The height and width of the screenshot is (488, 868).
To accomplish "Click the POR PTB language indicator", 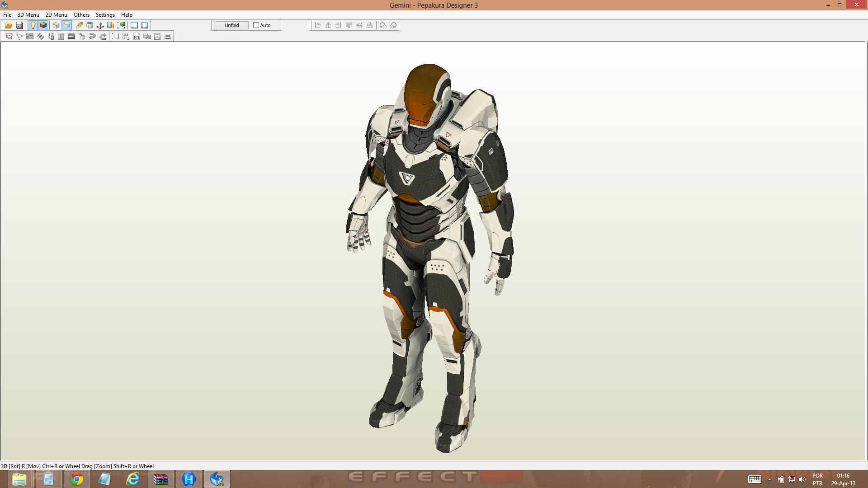I will click(x=817, y=479).
